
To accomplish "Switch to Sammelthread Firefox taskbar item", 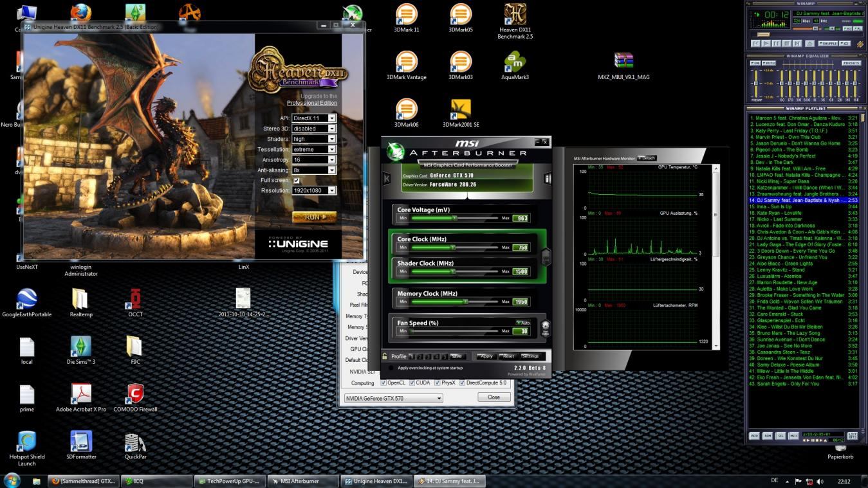I will [x=84, y=481].
